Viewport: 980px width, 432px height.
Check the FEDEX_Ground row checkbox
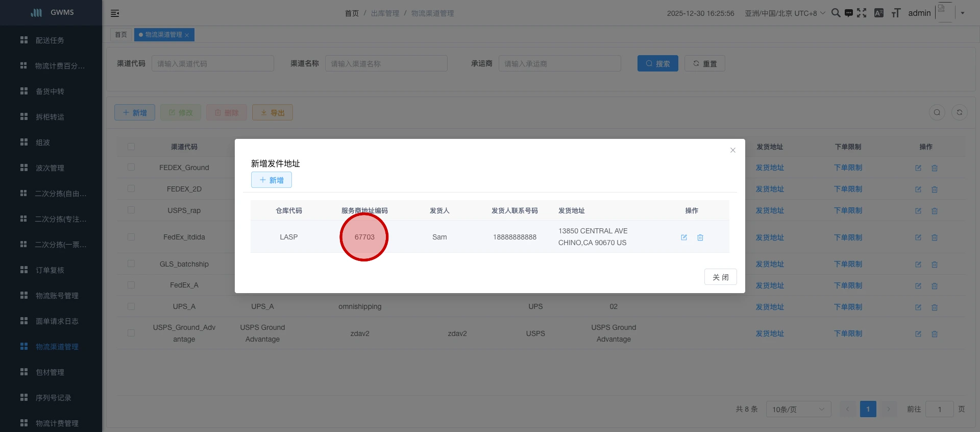(x=131, y=167)
